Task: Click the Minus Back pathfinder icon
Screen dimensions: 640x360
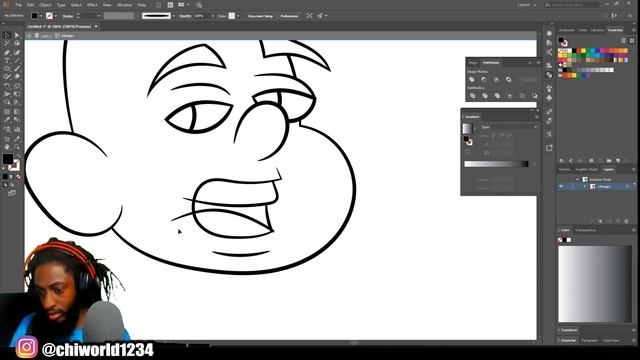Action: point(534,96)
